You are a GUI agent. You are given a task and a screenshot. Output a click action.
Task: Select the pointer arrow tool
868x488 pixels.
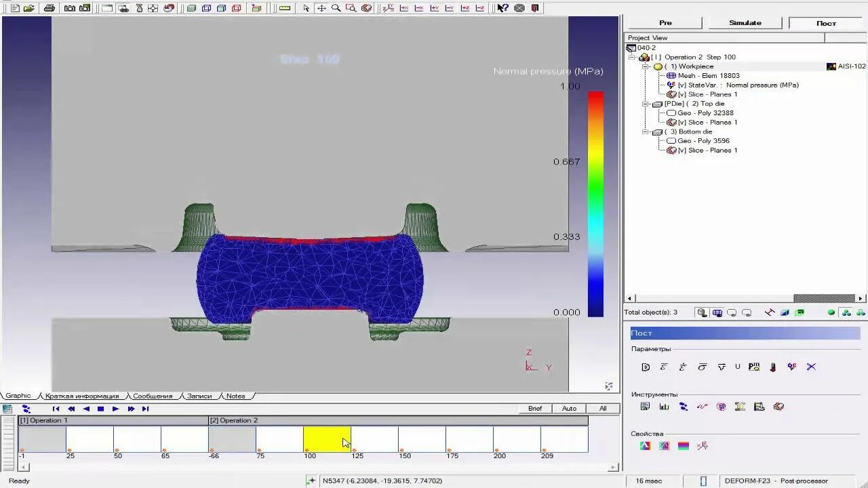(307, 8)
